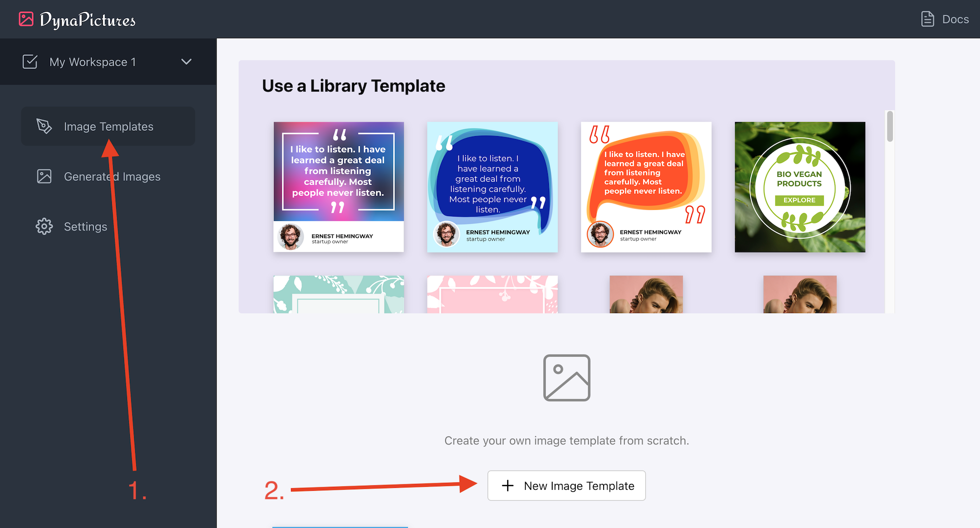The width and height of the screenshot is (980, 528).
Task: Open Settings via the gear icon
Action: pyautogui.click(x=44, y=226)
